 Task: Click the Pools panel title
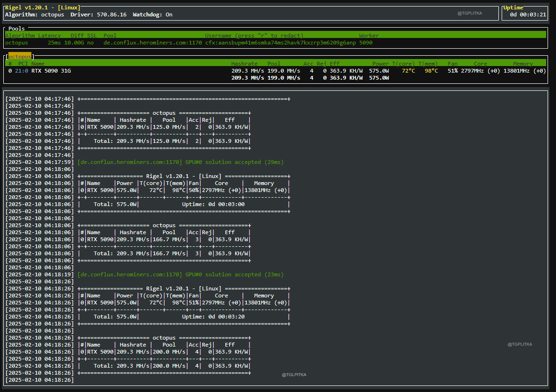16,29
